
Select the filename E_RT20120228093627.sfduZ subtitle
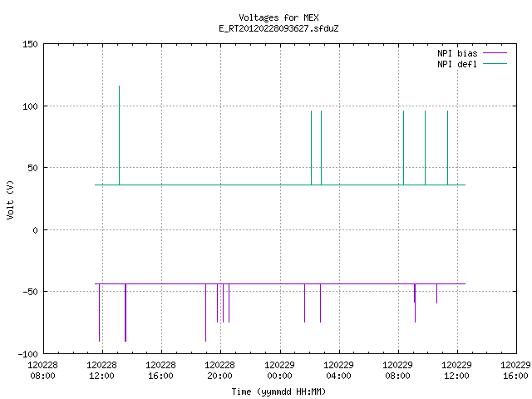[x=278, y=28]
